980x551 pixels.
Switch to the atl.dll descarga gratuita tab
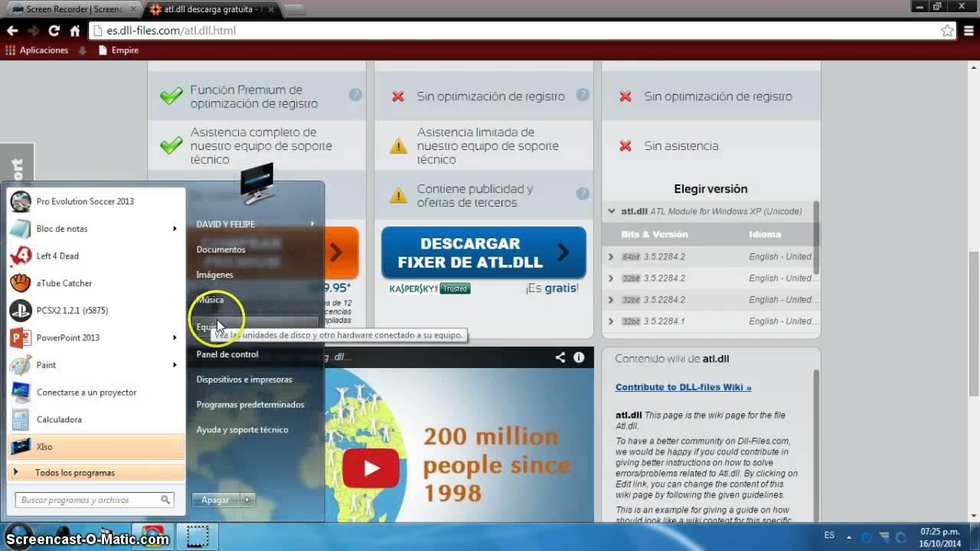211,9
